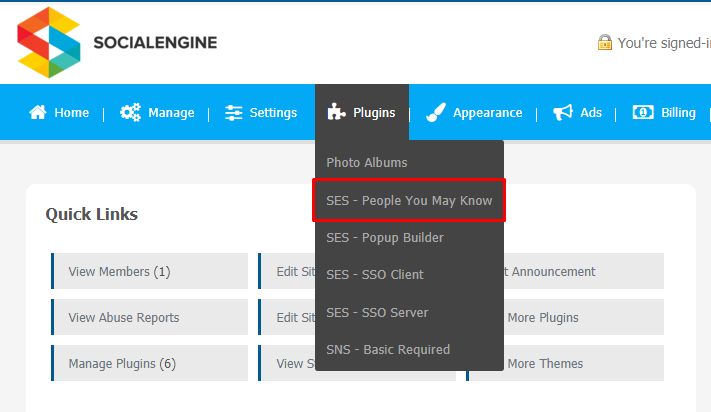Open the More Themes quick link
Viewport: 711px width, 412px height.
584,363
